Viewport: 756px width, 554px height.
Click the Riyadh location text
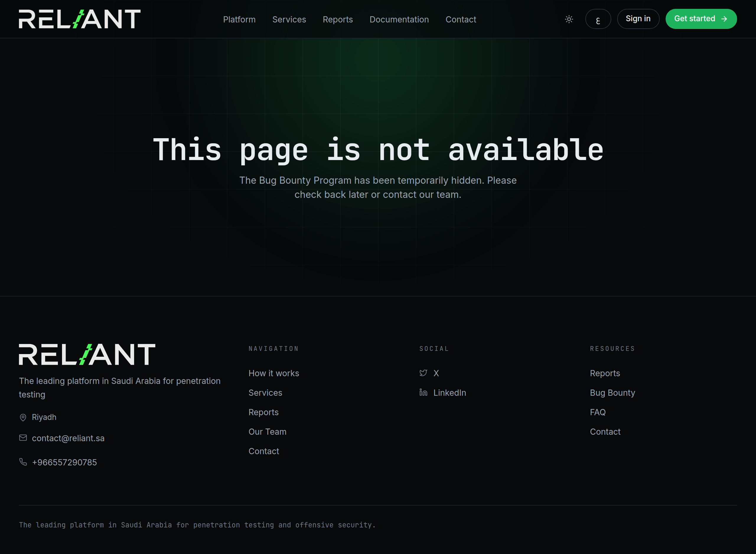44,417
